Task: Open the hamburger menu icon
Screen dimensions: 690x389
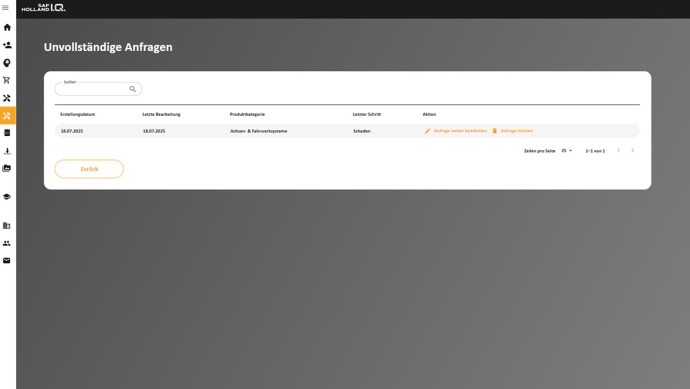Action: pos(5,7)
